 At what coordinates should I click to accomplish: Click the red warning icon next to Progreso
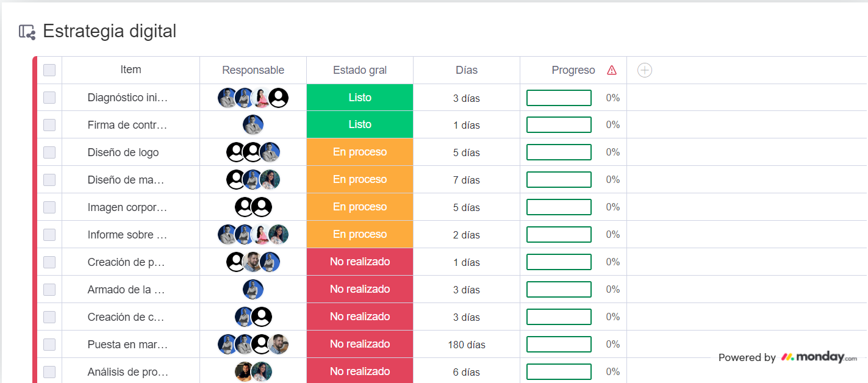tap(612, 70)
